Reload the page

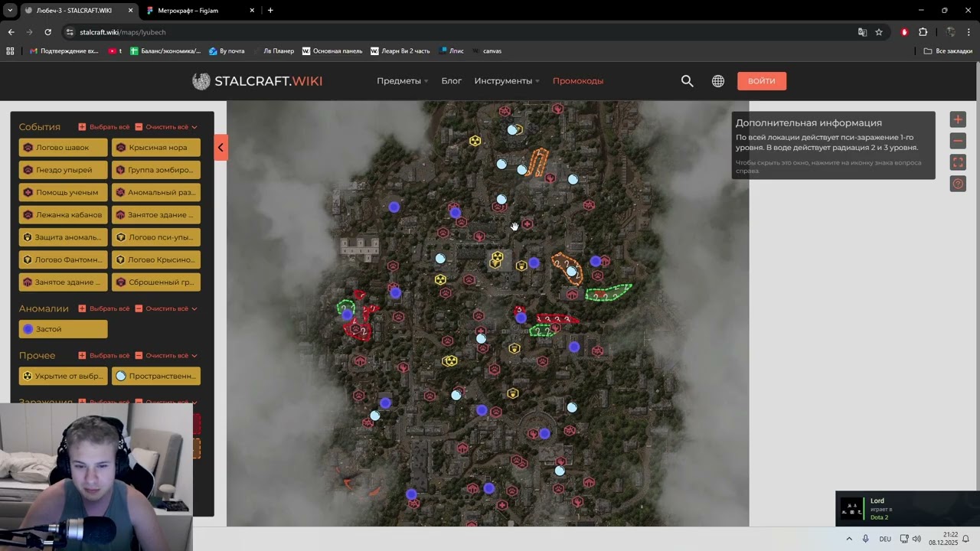click(47, 32)
